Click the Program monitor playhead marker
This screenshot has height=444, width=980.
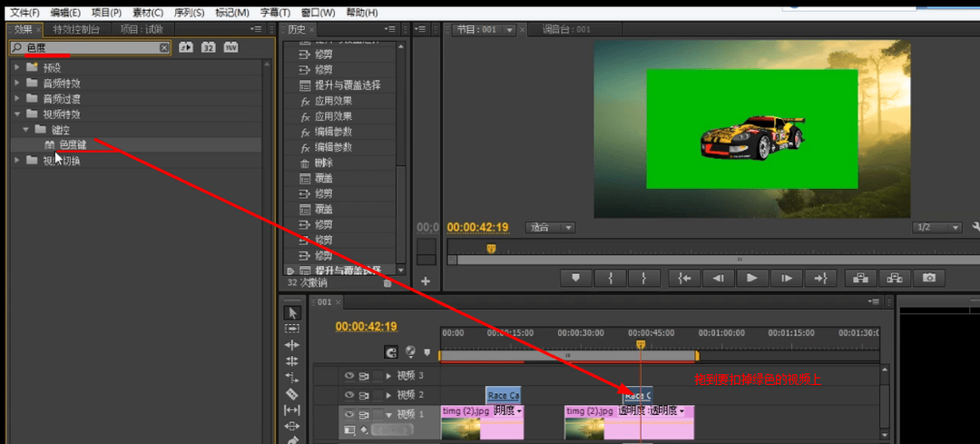[491, 248]
